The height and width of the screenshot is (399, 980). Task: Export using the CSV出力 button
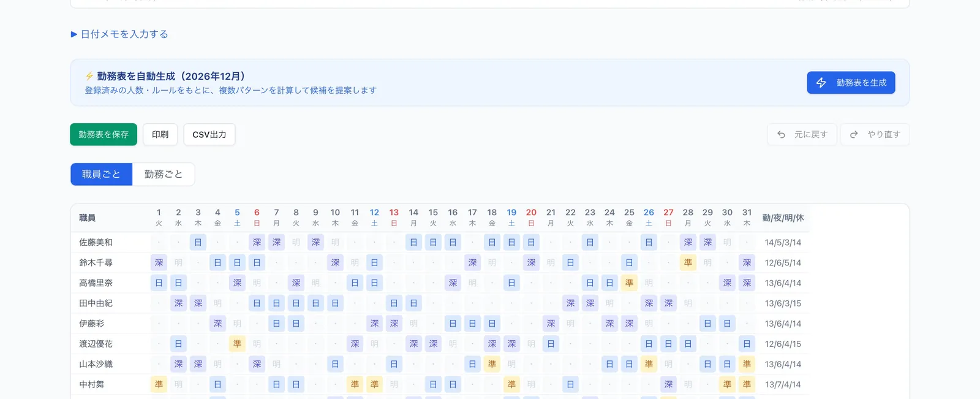tap(209, 134)
